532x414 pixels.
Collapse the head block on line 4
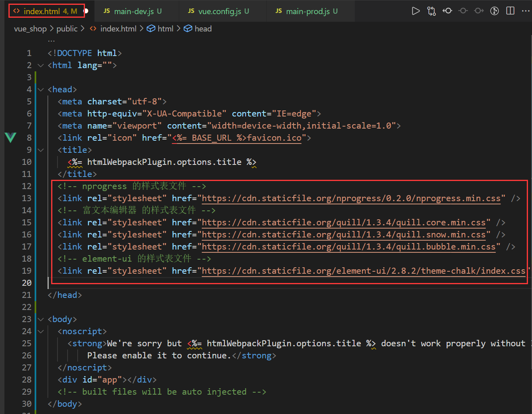click(41, 89)
